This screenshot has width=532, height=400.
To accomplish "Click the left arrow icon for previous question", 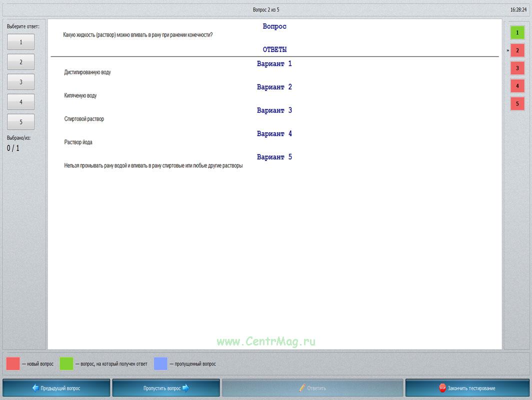I will 35,388.
